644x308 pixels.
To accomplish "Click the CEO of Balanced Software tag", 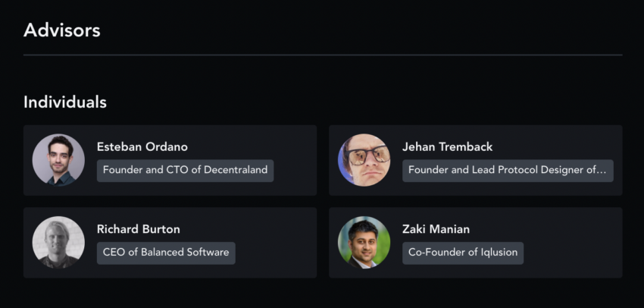I will 166,253.
